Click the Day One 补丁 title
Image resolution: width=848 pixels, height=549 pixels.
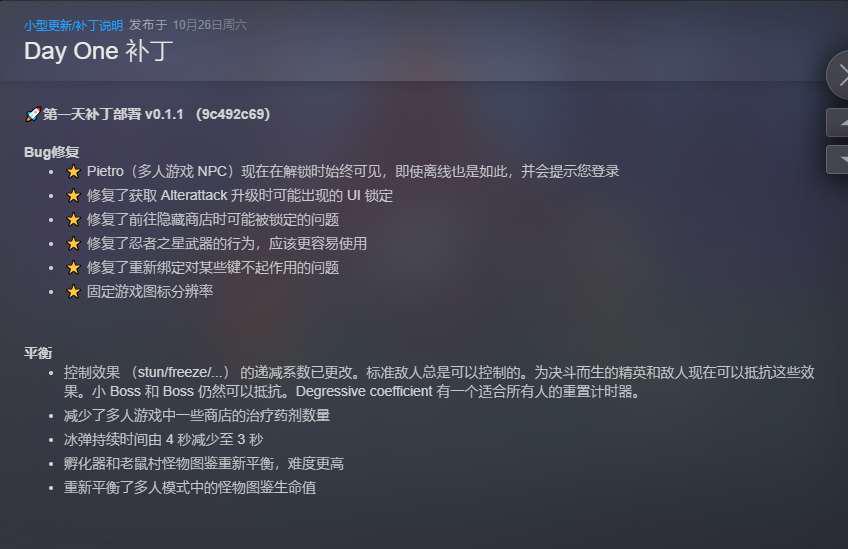tap(98, 51)
